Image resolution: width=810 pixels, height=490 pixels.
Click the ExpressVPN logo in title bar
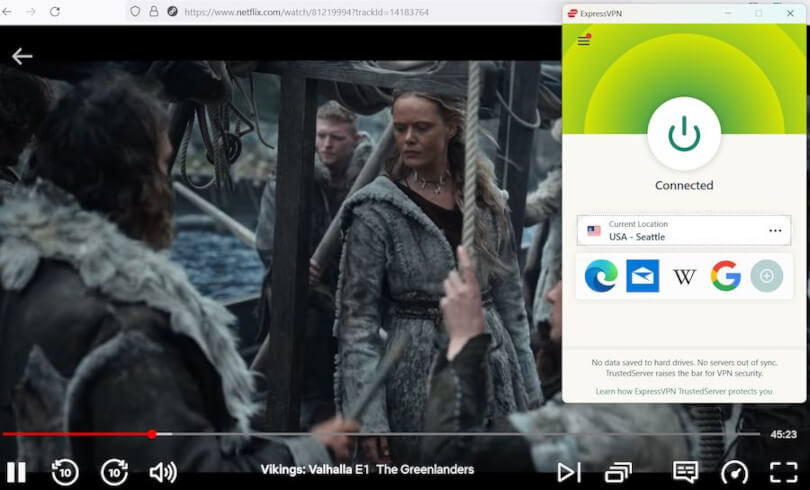(x=572, y=13)
